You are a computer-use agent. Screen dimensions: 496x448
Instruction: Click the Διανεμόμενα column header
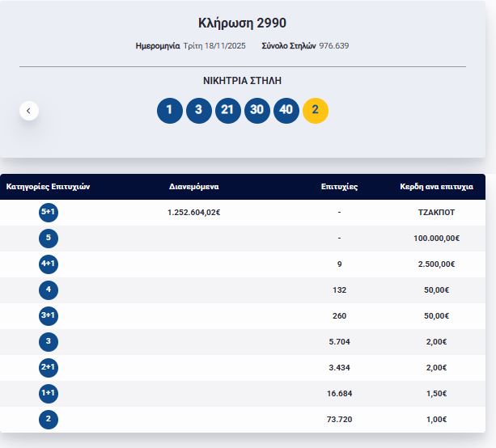coord(194,187)
